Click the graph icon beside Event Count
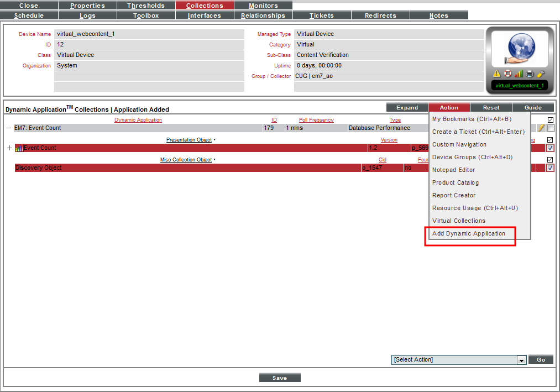The image size is (560, 392). pos(19,148)
